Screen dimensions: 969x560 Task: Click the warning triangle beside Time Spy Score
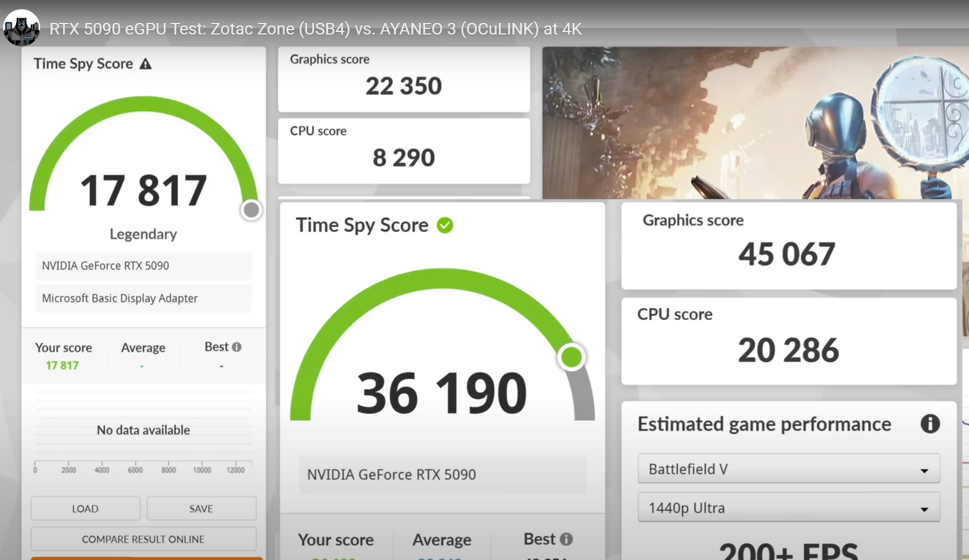point(146,64)
